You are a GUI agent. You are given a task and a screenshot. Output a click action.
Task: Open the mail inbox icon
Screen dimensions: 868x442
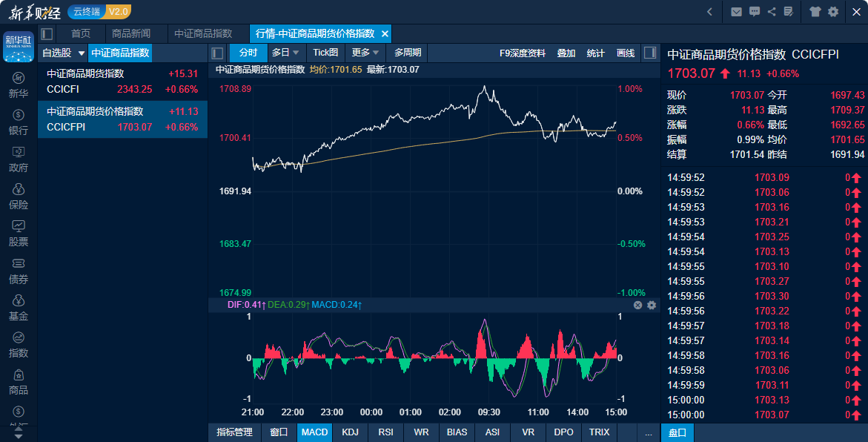[x=736, y=12]
